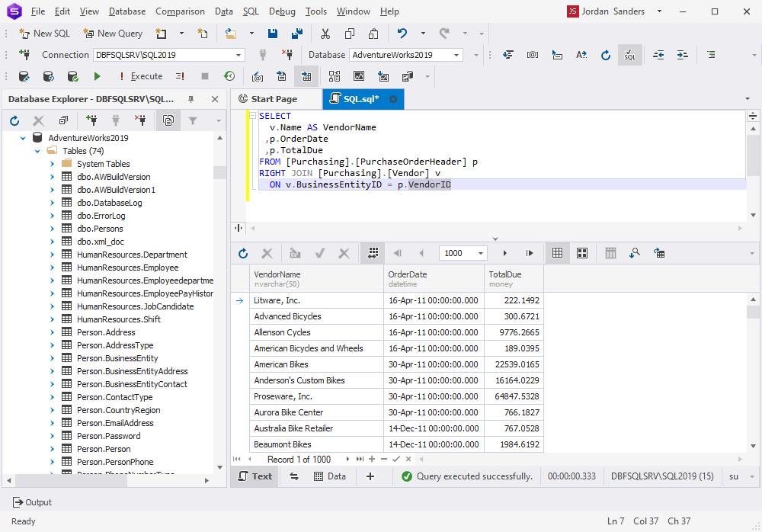Click the green Execute play arrow
762x532 pixels.
pyautogui.click(x=97, y=76)
